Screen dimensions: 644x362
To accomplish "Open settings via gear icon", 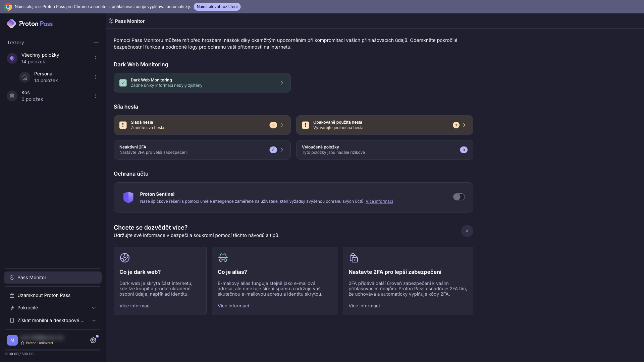I will (93, 340).
